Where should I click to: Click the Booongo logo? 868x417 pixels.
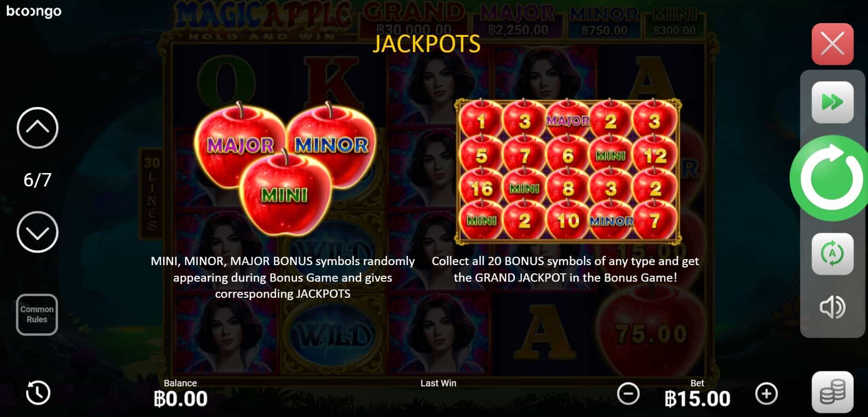tap(34, 12)
